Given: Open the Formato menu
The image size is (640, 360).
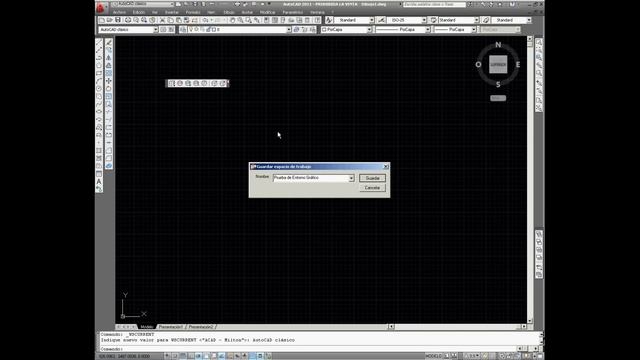Looking at the screenshot, I should coord(193,12).
